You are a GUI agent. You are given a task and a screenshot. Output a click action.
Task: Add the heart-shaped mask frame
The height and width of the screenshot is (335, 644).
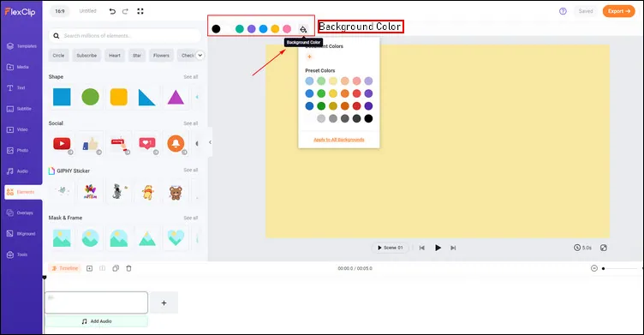coord(176,238)
